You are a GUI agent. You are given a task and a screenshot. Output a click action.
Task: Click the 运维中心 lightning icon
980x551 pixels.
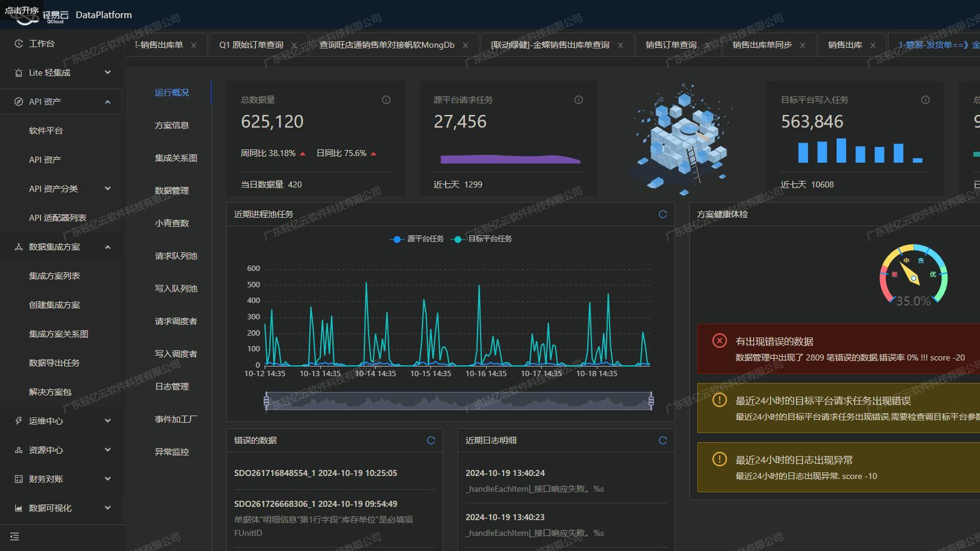coord(19,421)
